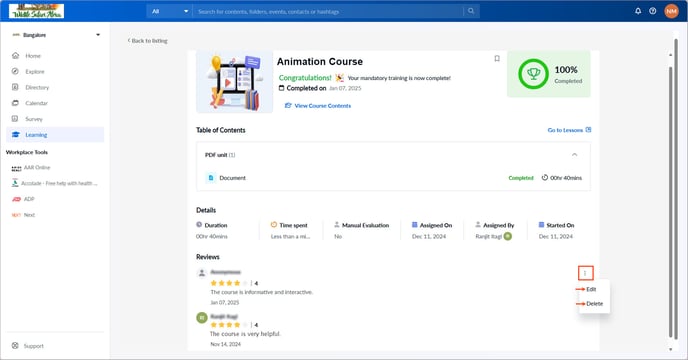Click the search input field
This screenshot has height=360, width=688.
tap(328, 11)
